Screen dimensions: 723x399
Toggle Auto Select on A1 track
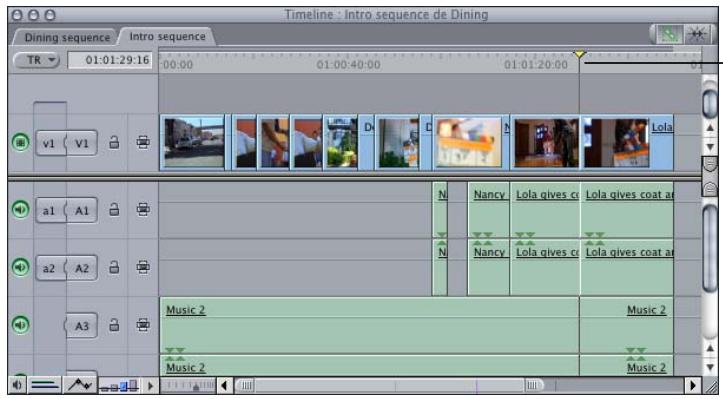[x=143, y=209]
